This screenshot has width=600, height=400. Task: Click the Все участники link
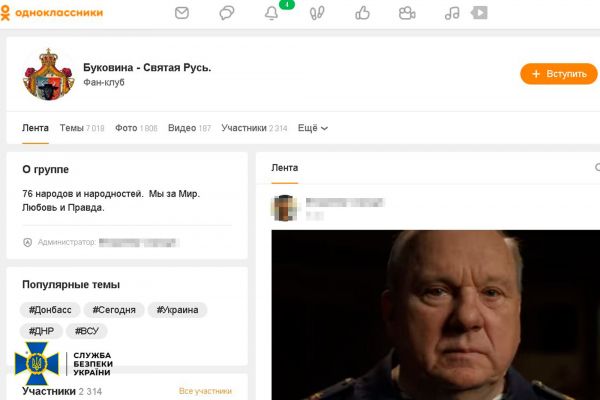point(205,391)
